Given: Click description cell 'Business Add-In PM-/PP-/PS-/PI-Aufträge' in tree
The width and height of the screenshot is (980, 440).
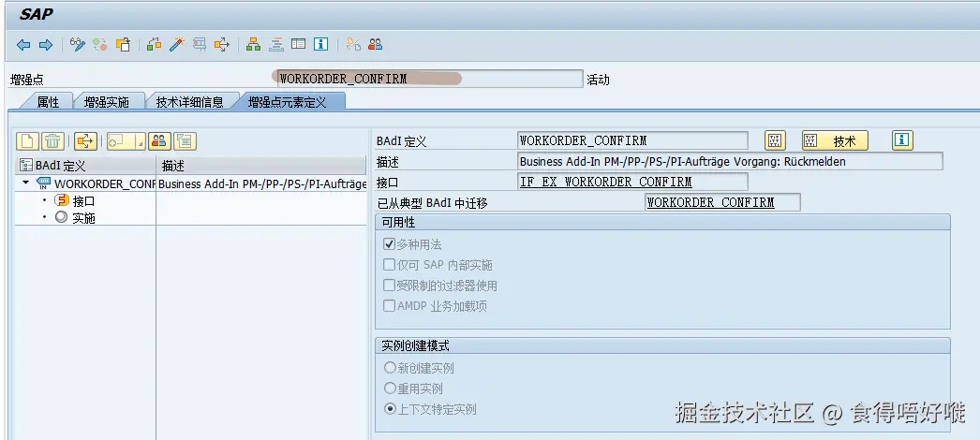Looking at the screenshot, I should (x=261, y=184).
